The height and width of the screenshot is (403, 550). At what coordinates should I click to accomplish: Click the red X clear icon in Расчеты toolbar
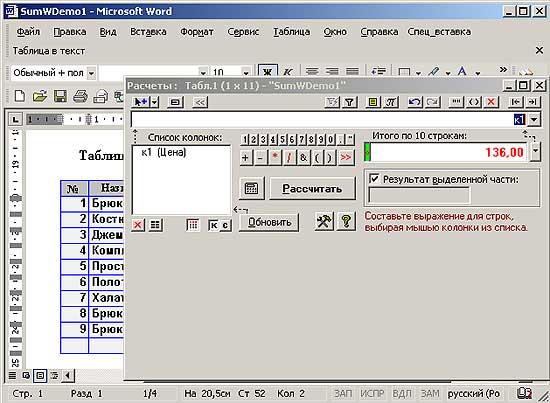pos(491,102)
